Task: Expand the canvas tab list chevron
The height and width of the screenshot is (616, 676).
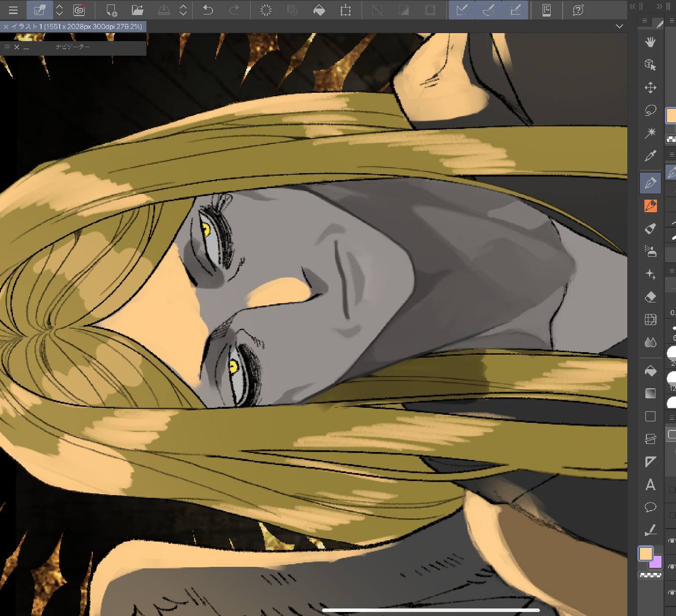Action: [619, 26]
